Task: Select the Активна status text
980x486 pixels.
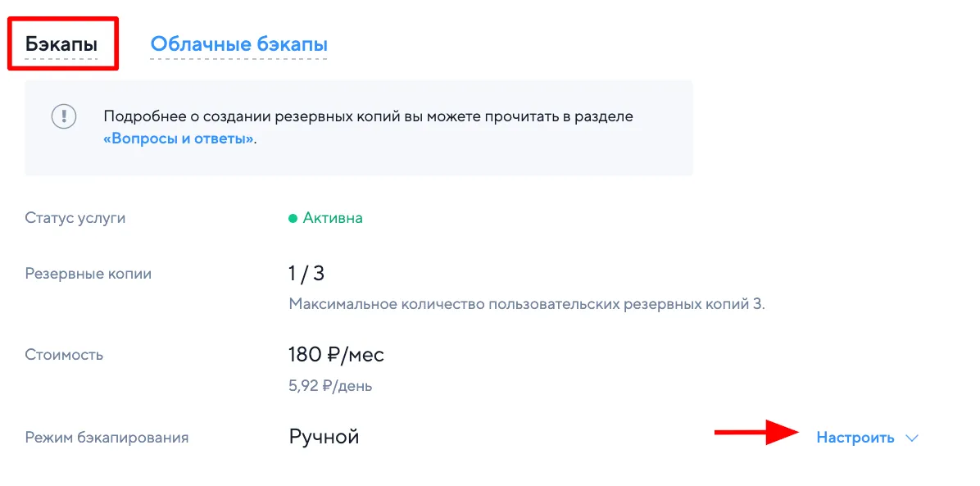Action: pyautogui.click(x=333, y=218)
